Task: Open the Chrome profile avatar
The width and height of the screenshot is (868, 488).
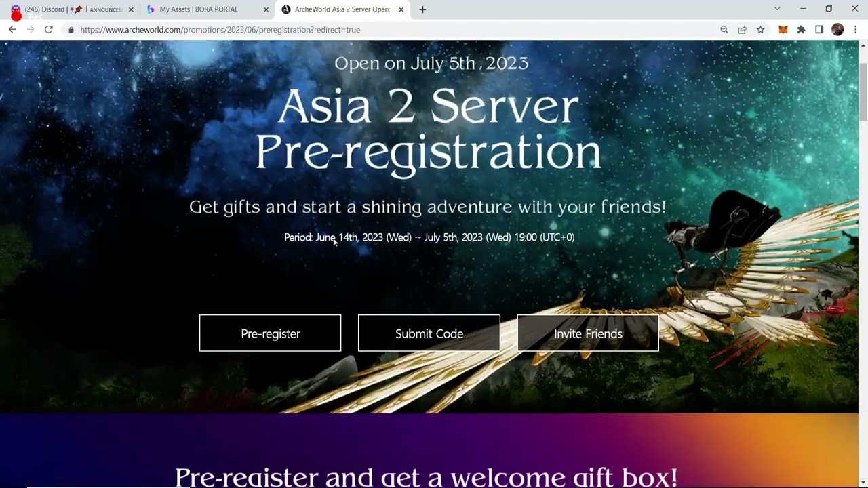Action: 837,30
